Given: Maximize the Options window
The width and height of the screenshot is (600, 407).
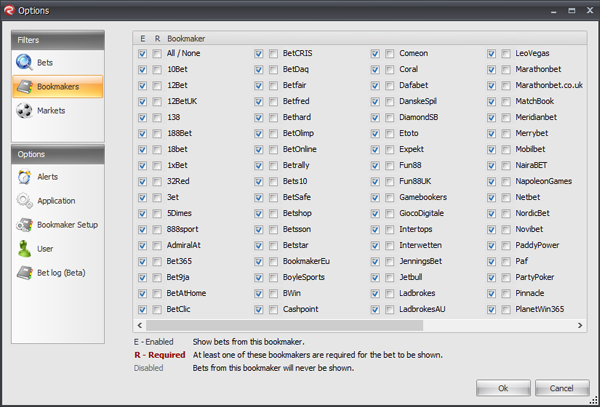Looking at the screenshot, I should pyautogui.click(x=572, y=11).
